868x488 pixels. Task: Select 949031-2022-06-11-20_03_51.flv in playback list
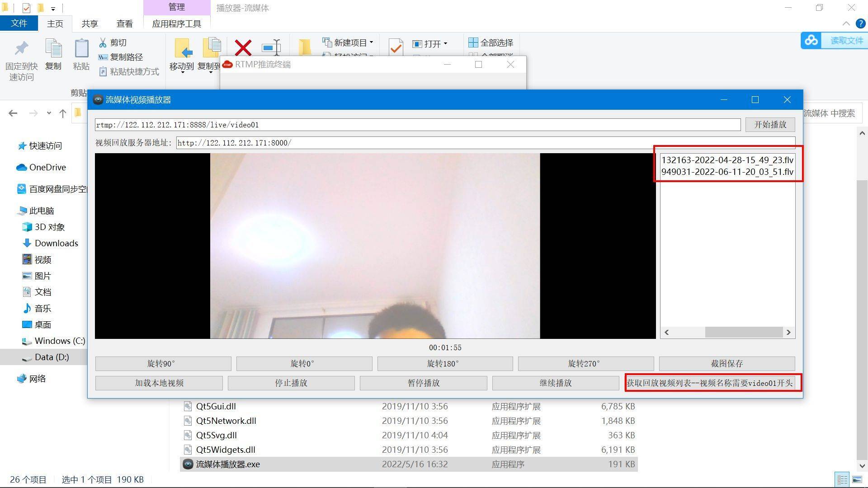(x=727, y=172)
